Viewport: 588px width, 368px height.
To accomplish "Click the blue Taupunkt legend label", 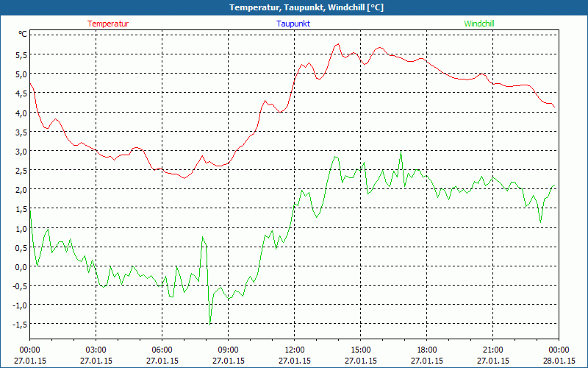I will coord(293,24).
